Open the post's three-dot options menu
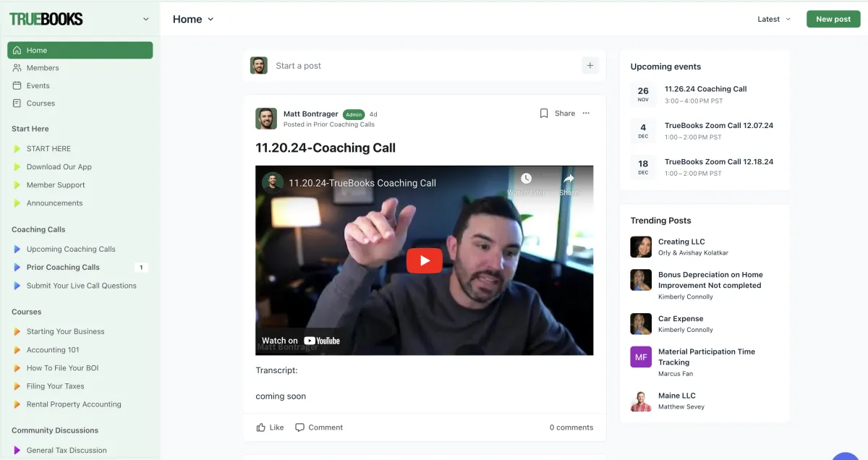 coord(586,114)
